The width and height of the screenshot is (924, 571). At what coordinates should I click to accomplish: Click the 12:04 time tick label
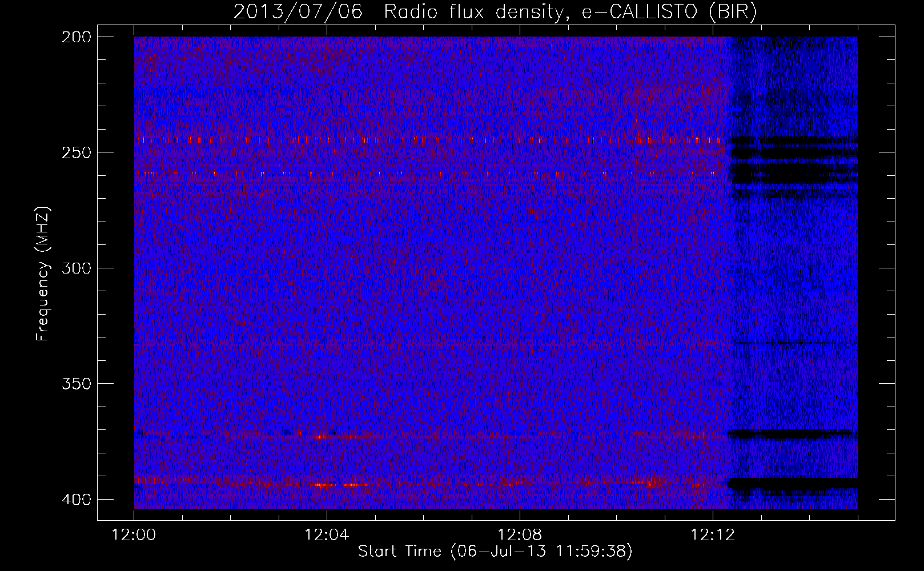click(327, 535)
